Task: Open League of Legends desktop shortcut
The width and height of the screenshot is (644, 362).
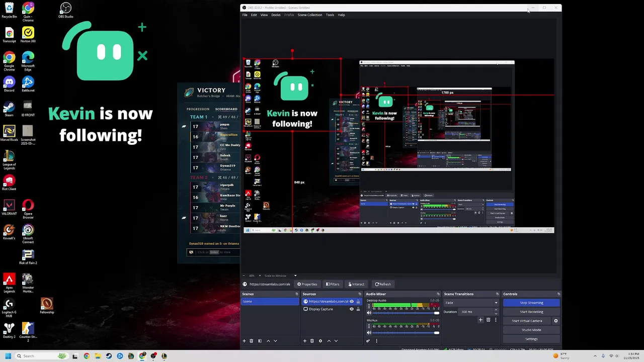Action: coord(9,160)
